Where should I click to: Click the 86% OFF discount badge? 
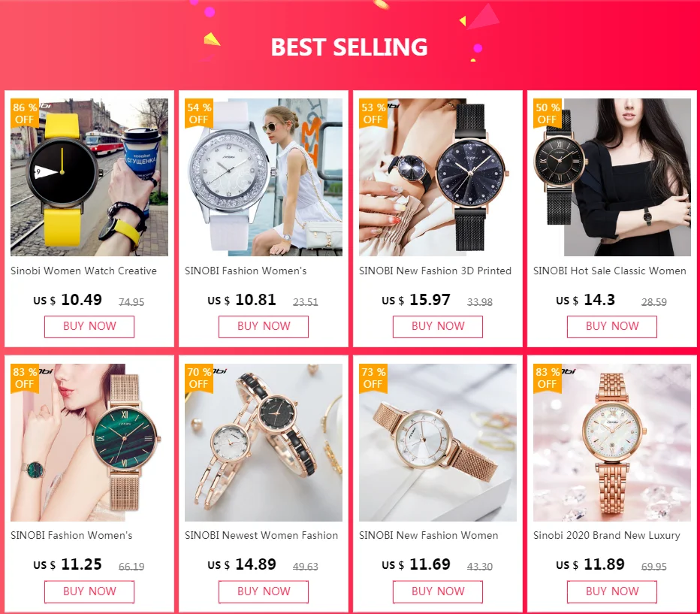pos(25,113)
